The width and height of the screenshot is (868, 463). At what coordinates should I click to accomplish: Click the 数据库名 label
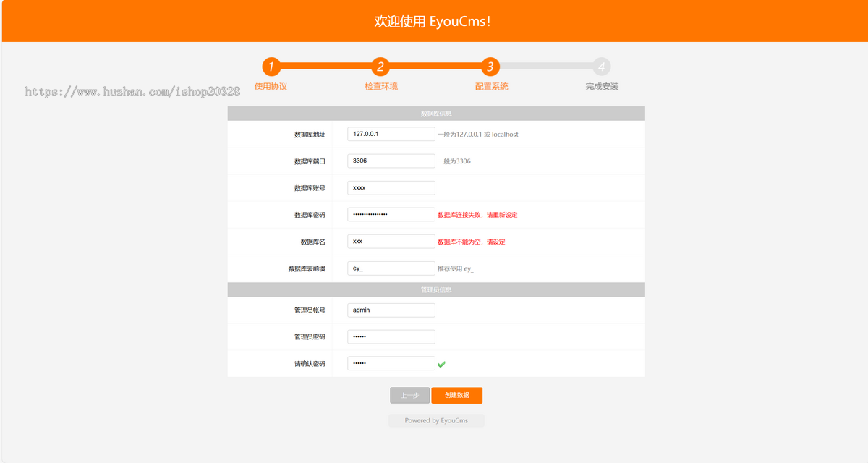click(313, 242)
